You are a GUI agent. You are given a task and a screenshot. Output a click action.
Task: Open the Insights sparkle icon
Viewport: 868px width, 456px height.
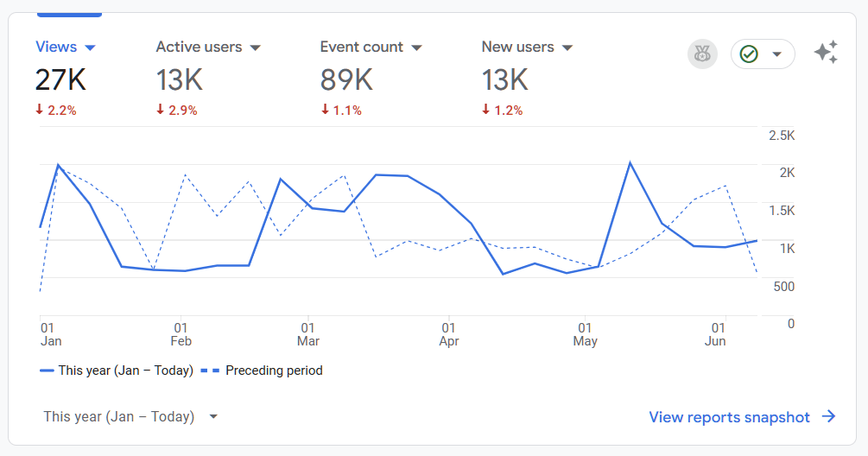(826, 54)
